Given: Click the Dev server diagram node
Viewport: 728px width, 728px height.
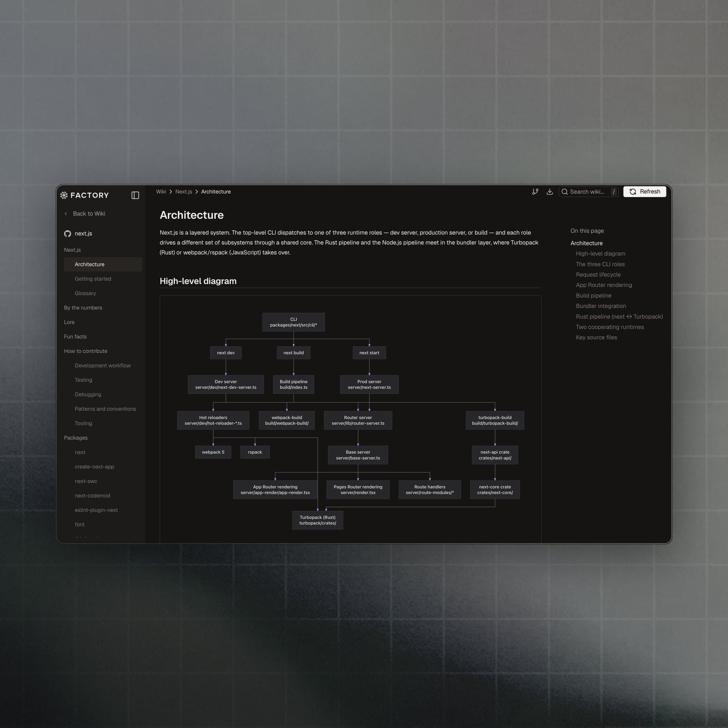Looking at the screenshot, I should (226, 384).
